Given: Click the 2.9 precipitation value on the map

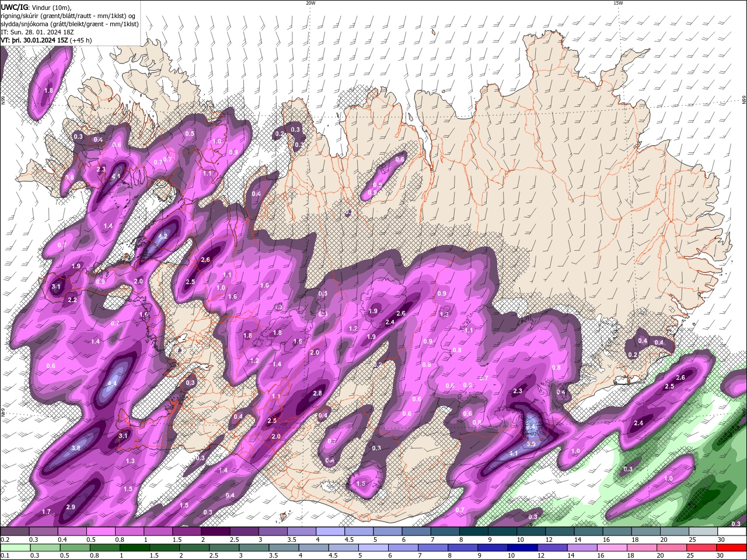Looking at the screenshot, I should [71, 507].
